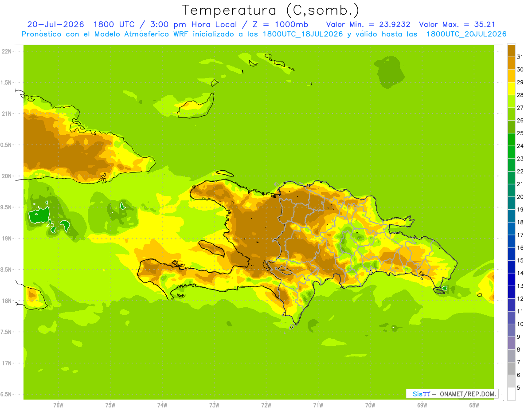532x411 pixels.
Task: Click the "69W" longitude axis label
Action: pyautogui.click(x=422, y=405)
